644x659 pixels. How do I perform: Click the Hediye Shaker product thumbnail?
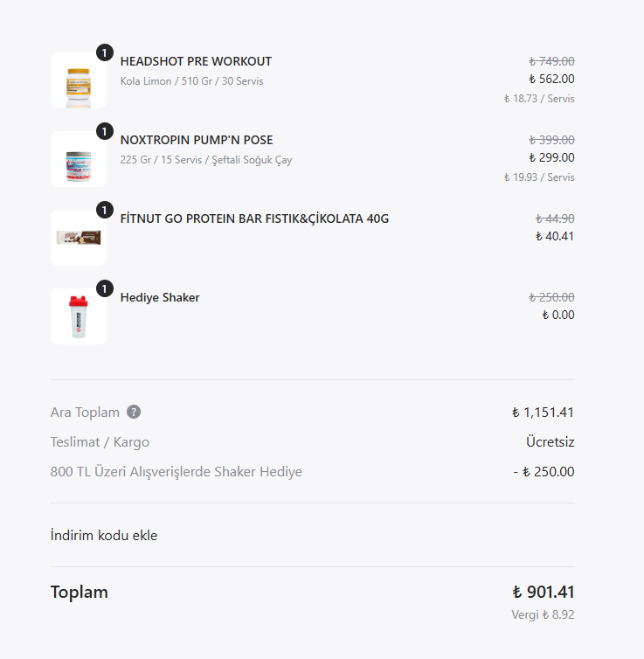coord(79,316)
